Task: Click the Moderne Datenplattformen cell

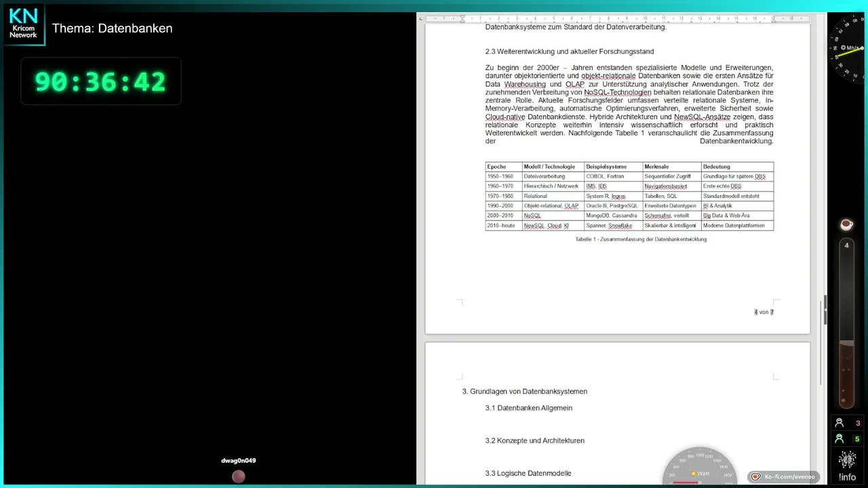Action: [737, 226]
